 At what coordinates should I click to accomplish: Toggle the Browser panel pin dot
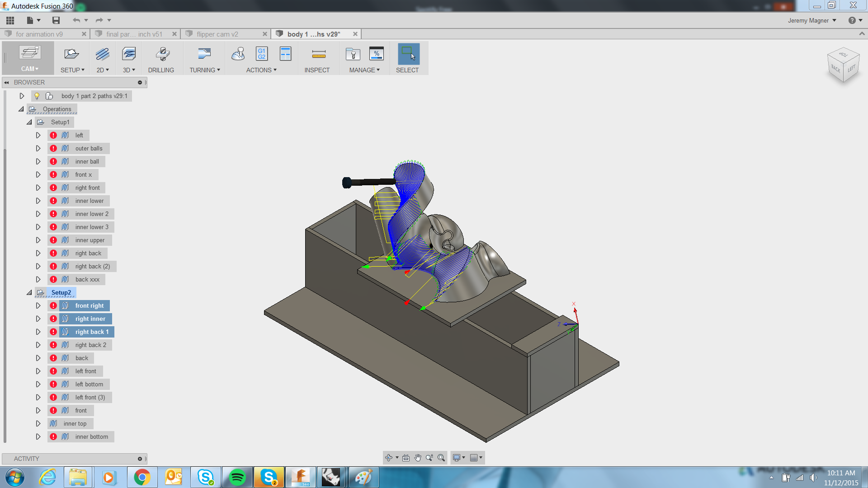[x=140, y=82]
